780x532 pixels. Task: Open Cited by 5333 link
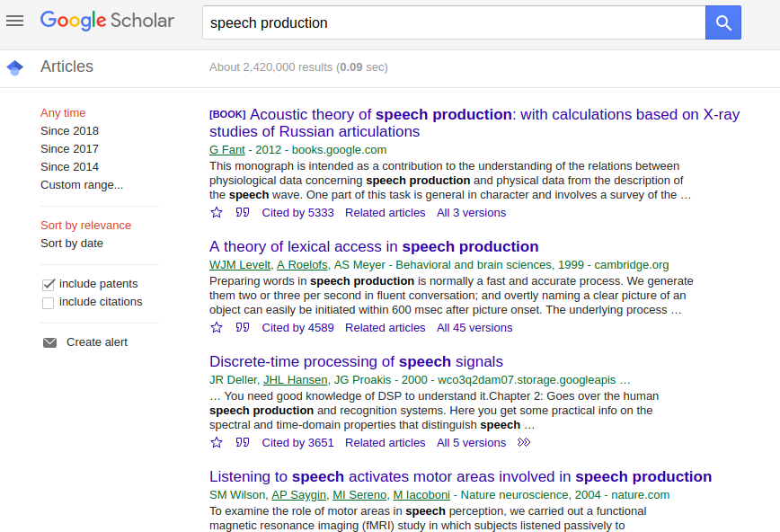pyautogui.click(x=297, y=212)
